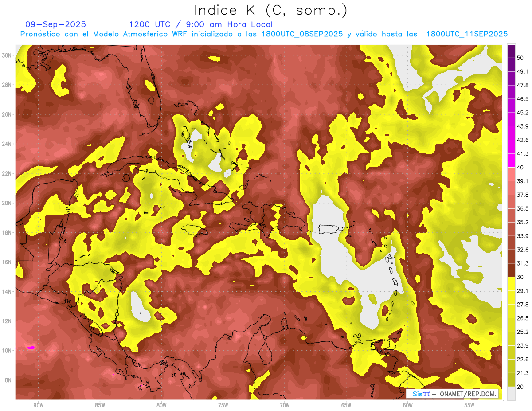
Task: Select the date text "09-Sep-2025"
Action: pos(56,24)
